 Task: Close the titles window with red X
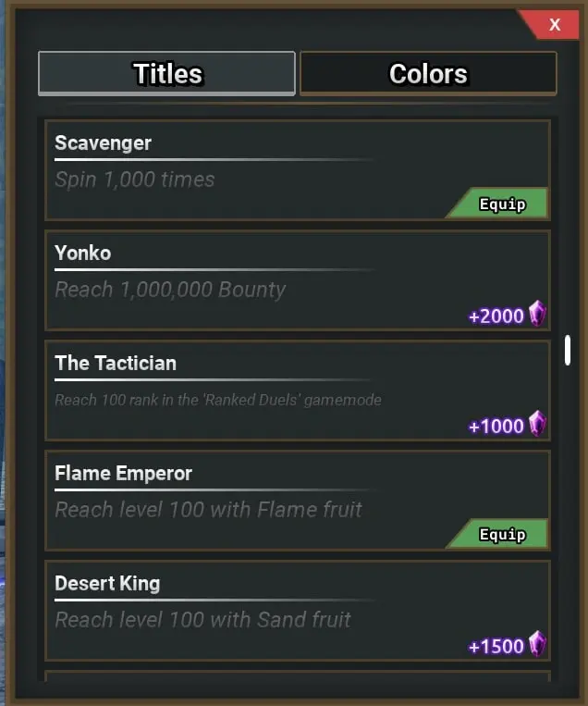pos(554,25)
